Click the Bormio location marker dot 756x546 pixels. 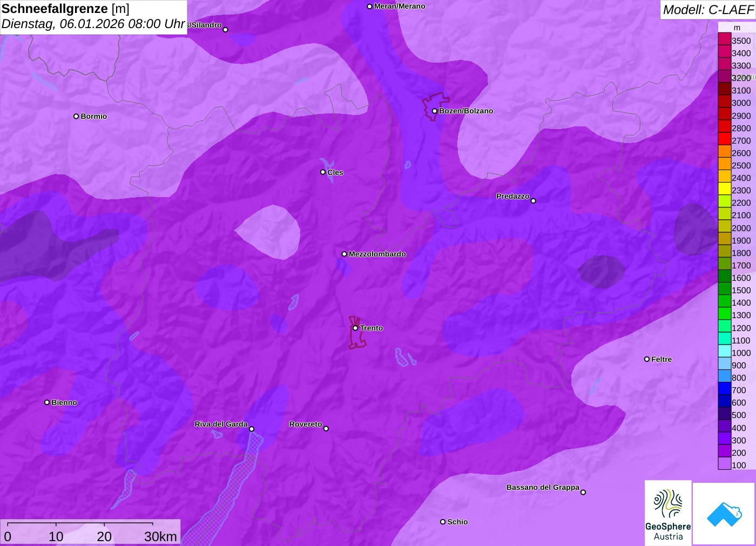coord(76,116)
